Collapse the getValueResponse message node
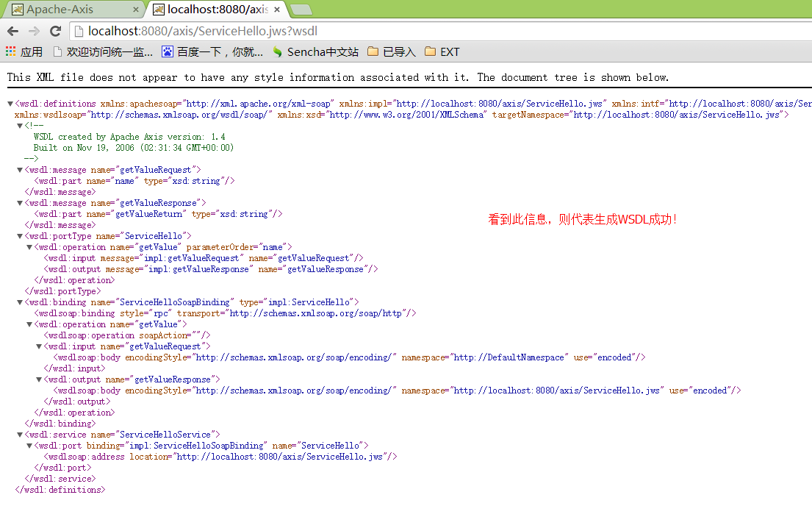 20,203
